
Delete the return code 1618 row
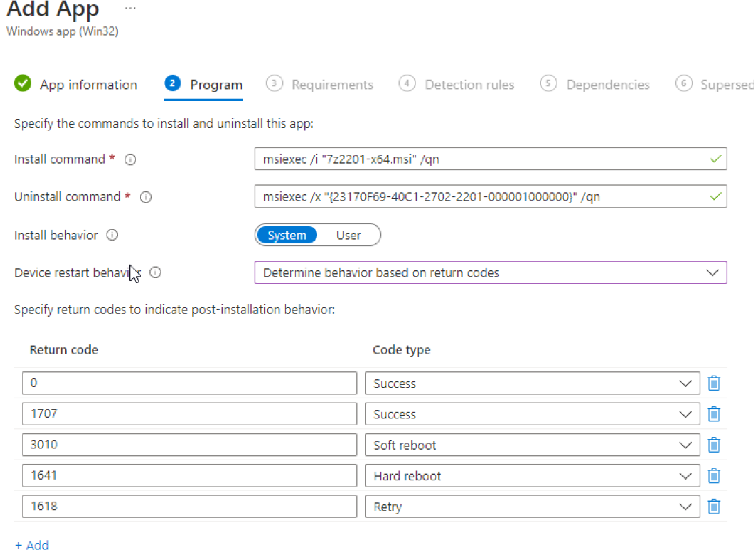[714, 506]
